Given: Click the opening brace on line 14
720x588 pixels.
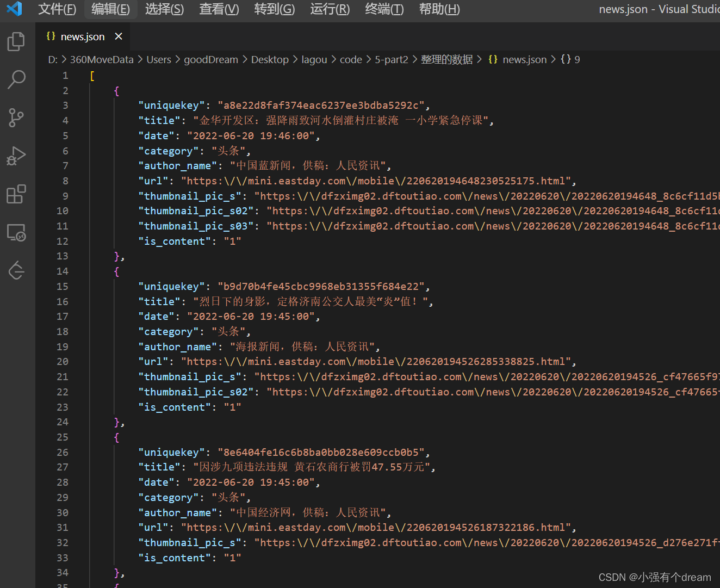Looking at the screenshot, I should (116, 271).
